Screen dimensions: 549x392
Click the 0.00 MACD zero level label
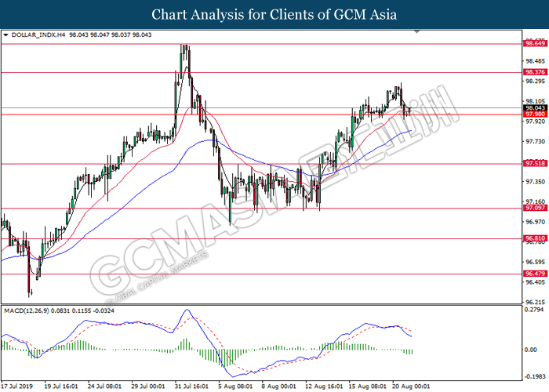pyautogui.click(x=531, y=350)
